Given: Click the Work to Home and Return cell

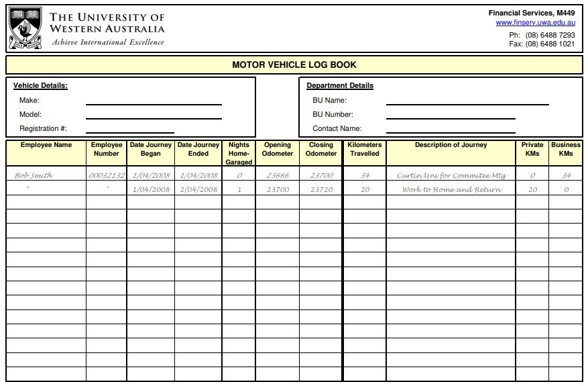Looking at the screenshot, I should click(451, 189).
